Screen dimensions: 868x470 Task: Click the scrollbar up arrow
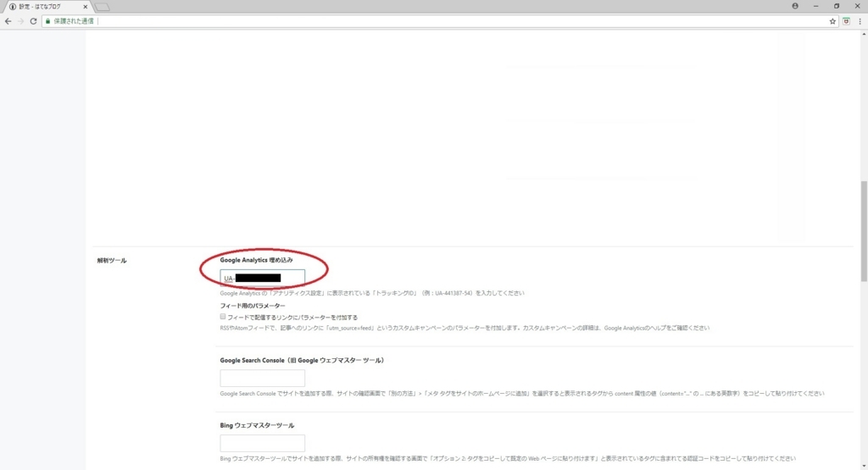864,34
